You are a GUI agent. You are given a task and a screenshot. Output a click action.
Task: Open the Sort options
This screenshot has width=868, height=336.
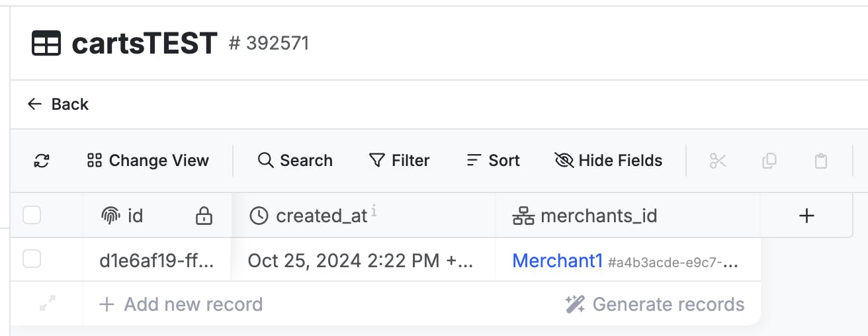(x=493, y=161)
